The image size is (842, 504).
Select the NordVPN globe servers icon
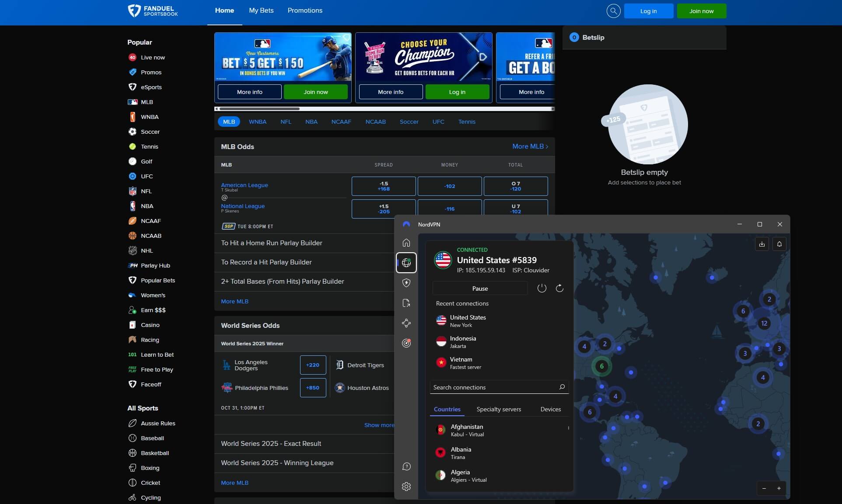point(406,263)
